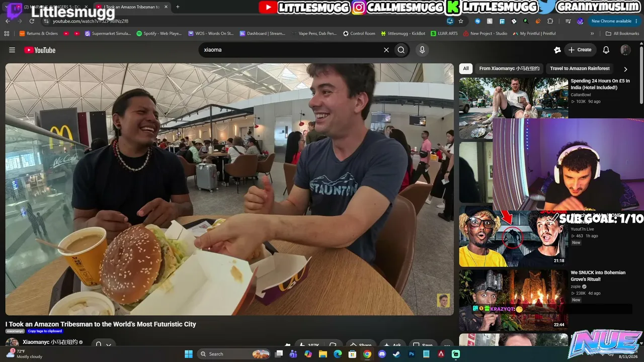
Task: Open the more actions ellipsis menu
Action: click(x=447, y=345)
